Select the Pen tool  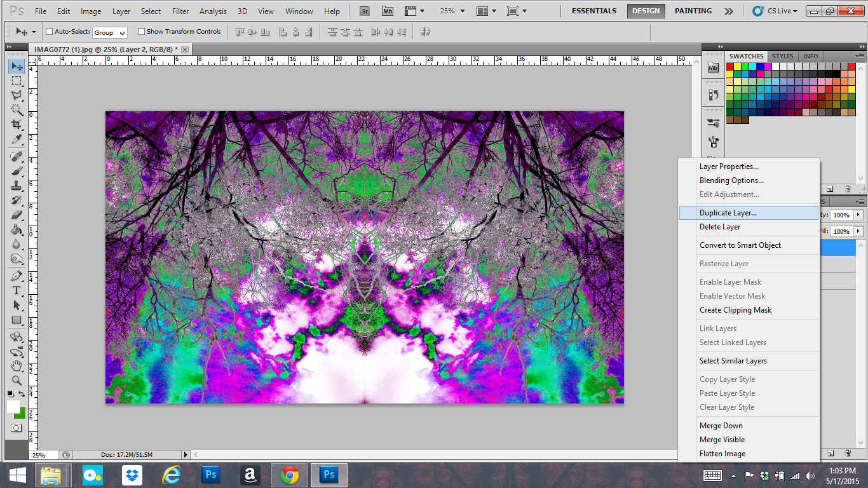17,276
